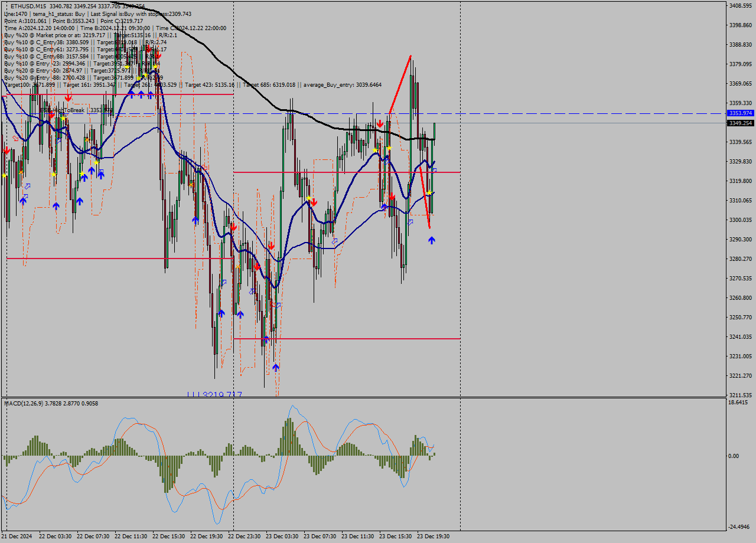Click the '22 Dec 11:30' time label
756x543 pixels.
131,537
